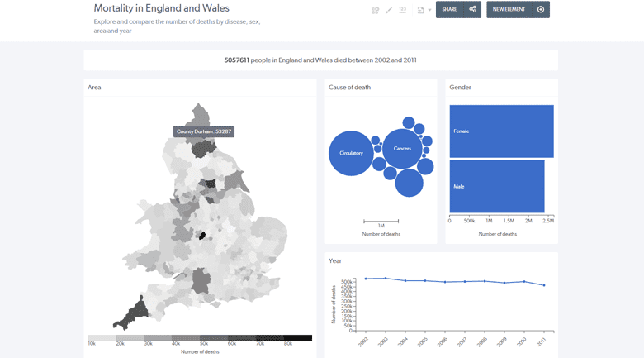
Task: Select the Cancers bubble
Action: [x=402, y=148]
